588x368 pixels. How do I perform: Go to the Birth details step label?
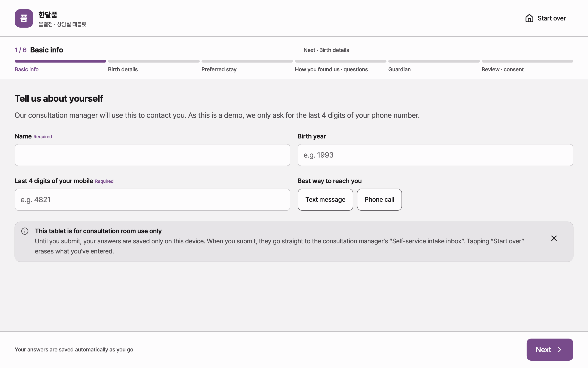click(123, 69)
